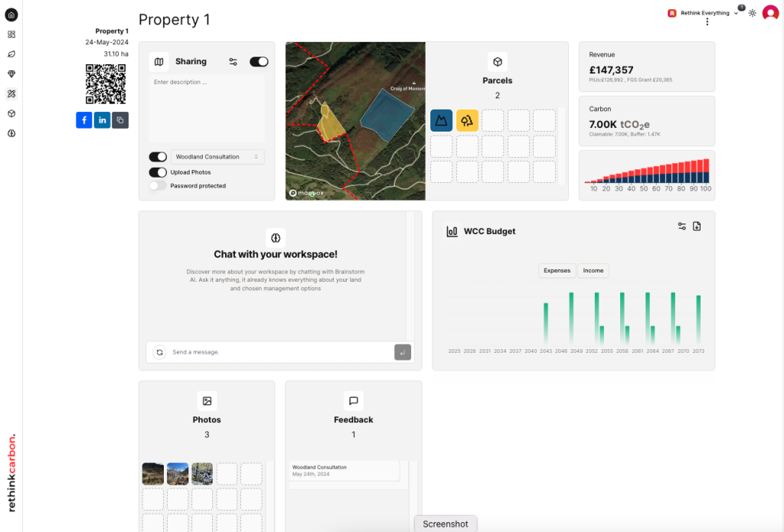Click the Parcels cube icon
784x532 pixels.
click(x=497, y=62)
